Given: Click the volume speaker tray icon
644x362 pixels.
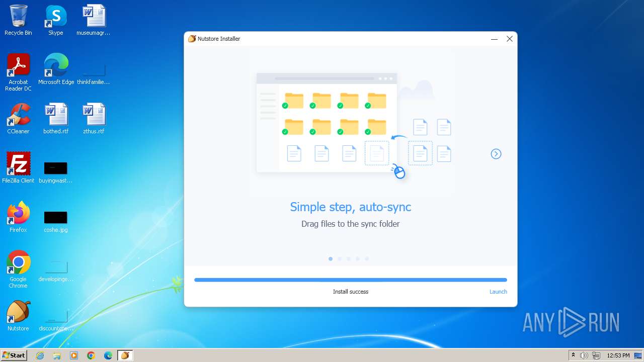Looking at the screenshot, I should tap(584, 355).
